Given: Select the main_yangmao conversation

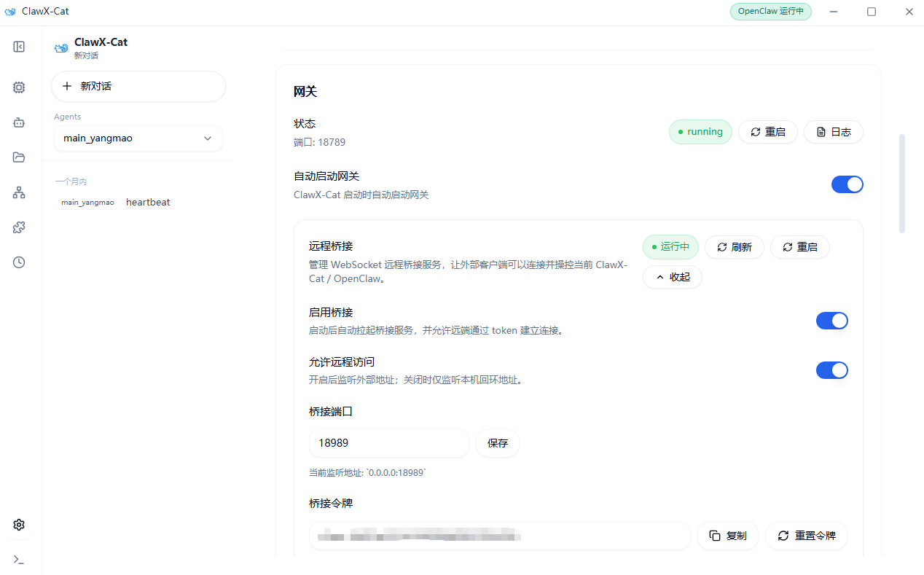Looking at the screenshot, I should coord(87,202).
